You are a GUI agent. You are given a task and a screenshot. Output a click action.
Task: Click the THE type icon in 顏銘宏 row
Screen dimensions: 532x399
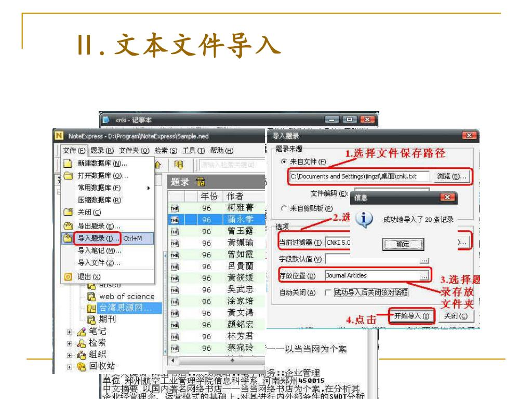click(175, 325)
